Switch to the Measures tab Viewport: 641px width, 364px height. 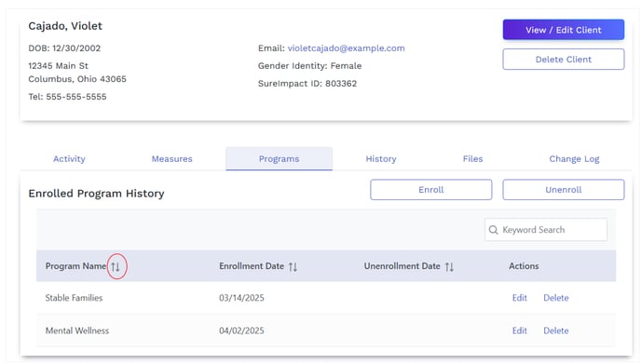point(171,159)
